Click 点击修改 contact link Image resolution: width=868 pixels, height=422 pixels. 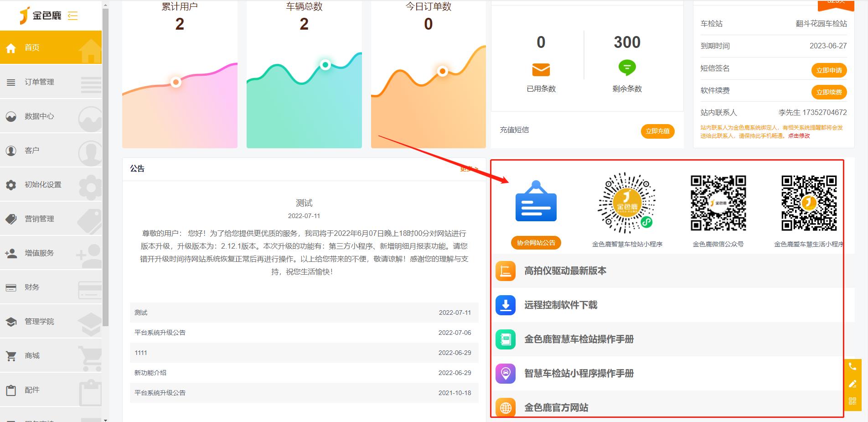click(x=799, y=136)
